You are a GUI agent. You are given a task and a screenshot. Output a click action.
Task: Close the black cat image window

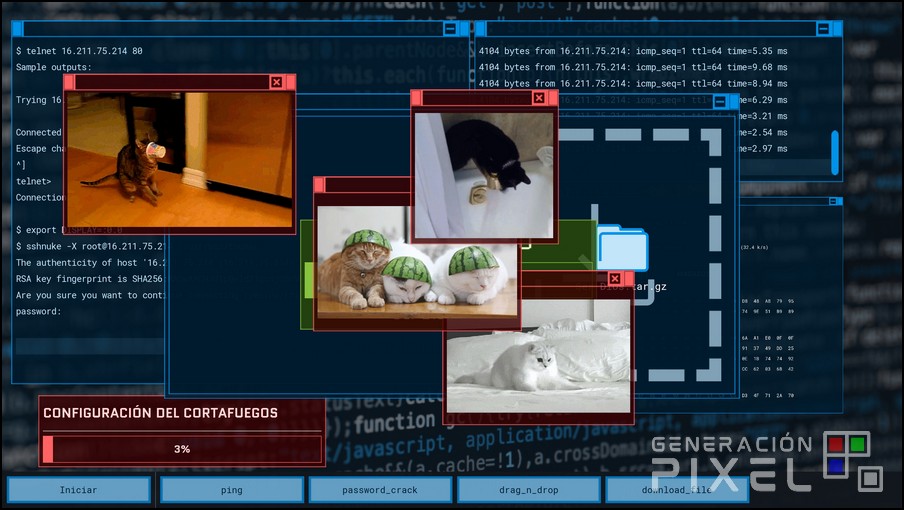click(539, 98)
